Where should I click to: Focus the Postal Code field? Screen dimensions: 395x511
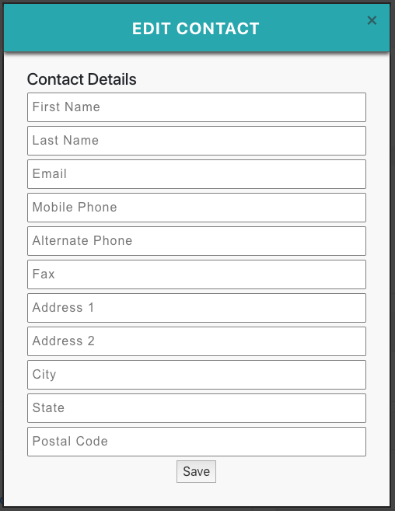point(196,442)
